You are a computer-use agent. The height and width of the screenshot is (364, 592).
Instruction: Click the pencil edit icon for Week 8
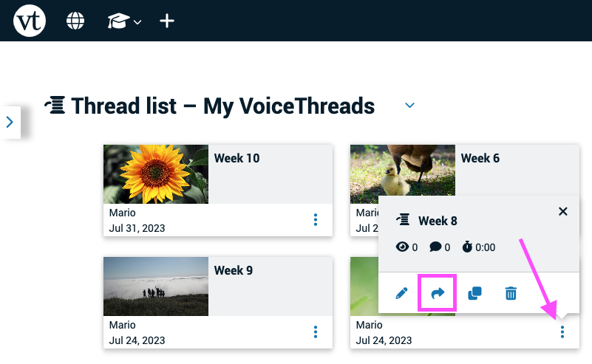pyautogui.click(x=401, y=293)
